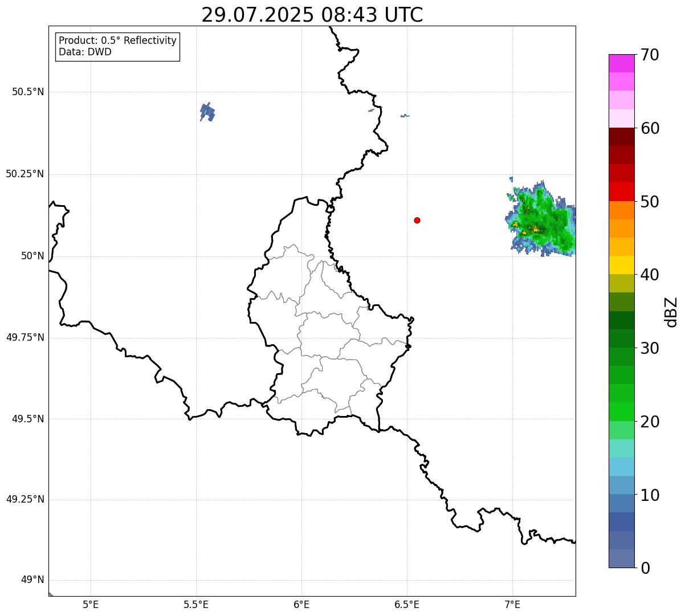The image size is (685, 616).
Task: Pick the bright green colorbar segment at 20
Action: [x=622, y=412]
